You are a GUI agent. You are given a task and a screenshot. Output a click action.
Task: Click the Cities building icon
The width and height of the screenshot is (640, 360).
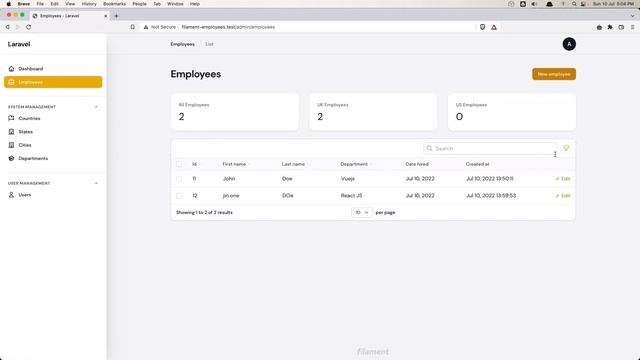coord(11,145)
